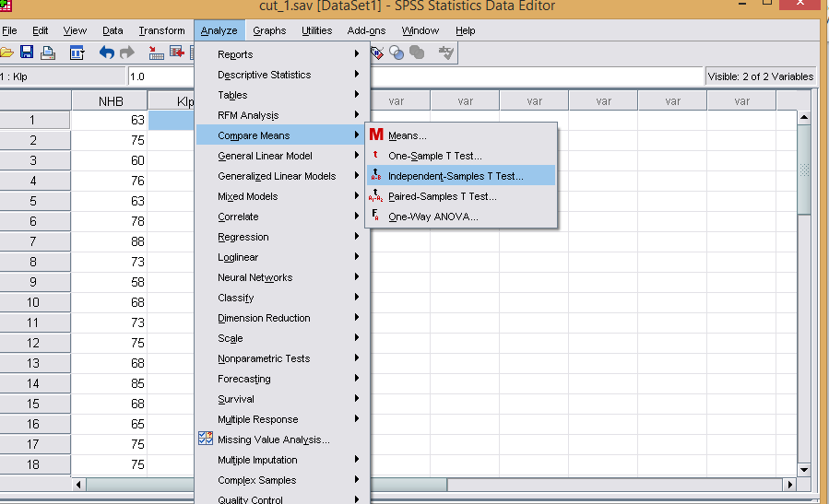Select Loglinear menu entry
The width and height of the screenshot is (829, 504).
(x=282, y=257)
